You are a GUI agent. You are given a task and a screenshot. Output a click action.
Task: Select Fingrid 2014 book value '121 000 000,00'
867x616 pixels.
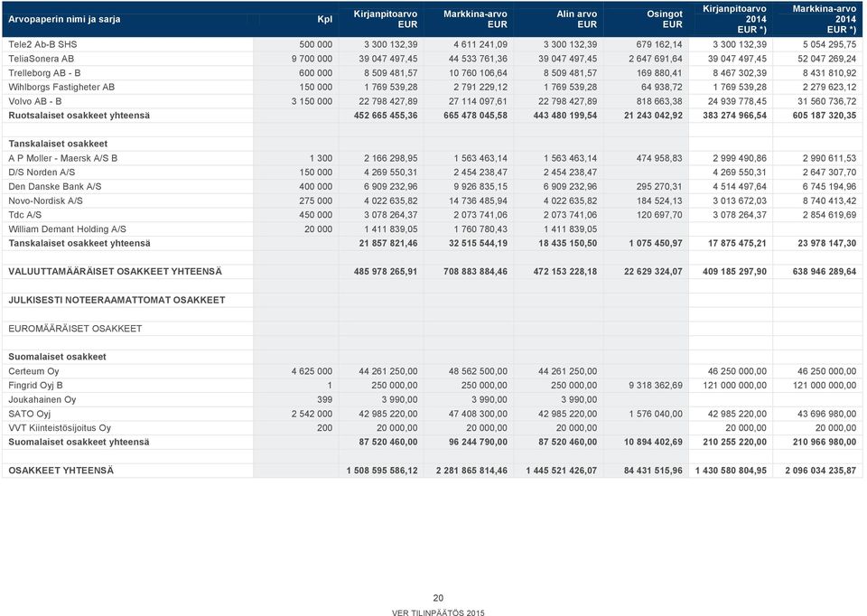point(735,386)
